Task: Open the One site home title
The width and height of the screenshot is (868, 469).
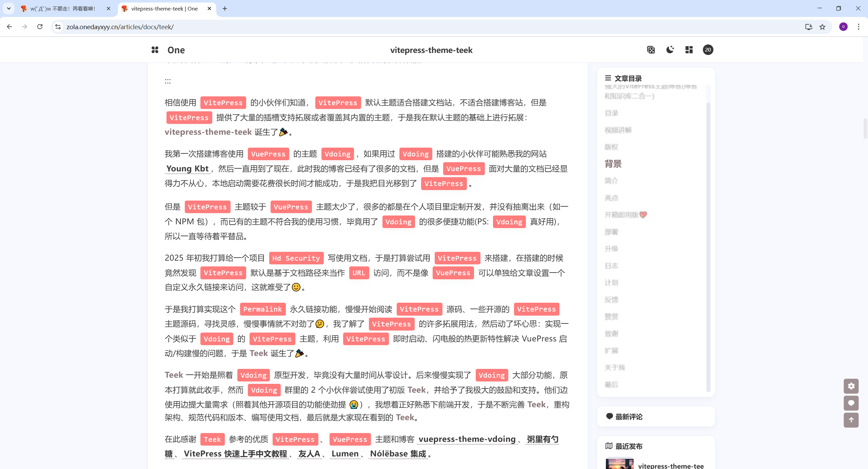Action: point(176,50)
